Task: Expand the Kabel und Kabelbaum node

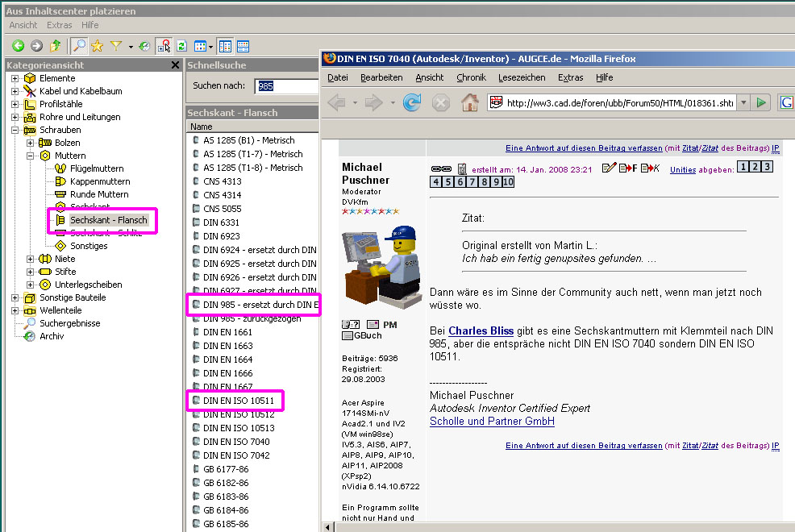Action: tap(15, 91)
